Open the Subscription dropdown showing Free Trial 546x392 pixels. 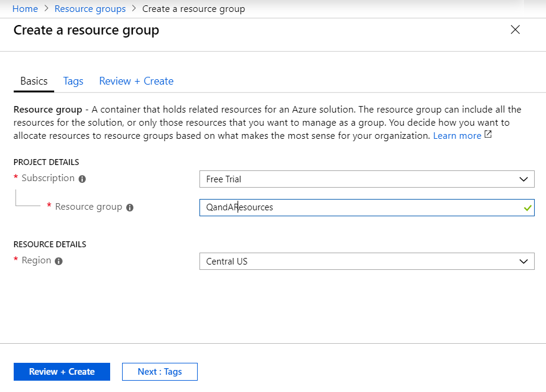[366, 179]
